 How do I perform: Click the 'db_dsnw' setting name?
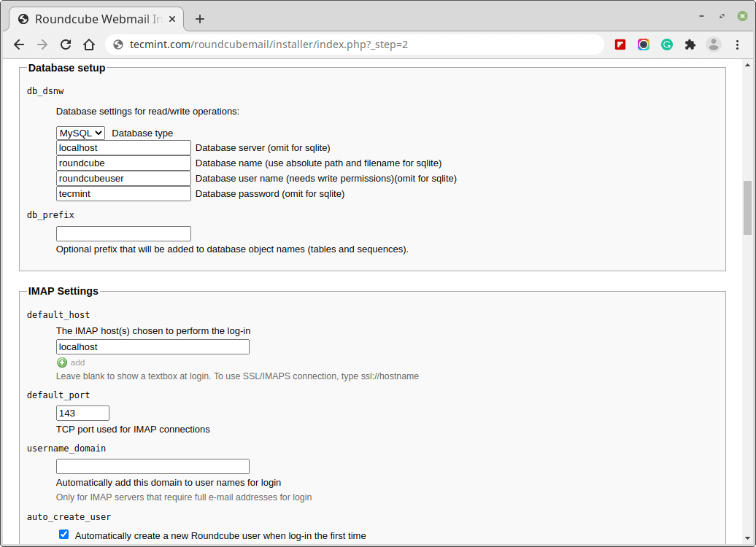point(45,91)
